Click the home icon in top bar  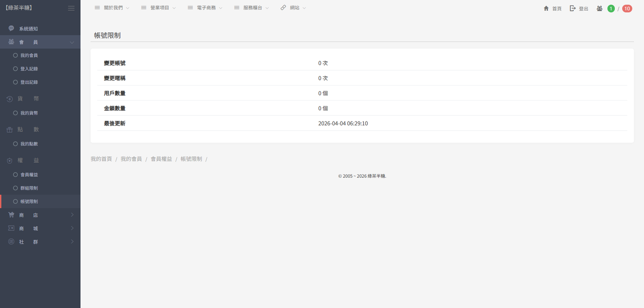546,9
